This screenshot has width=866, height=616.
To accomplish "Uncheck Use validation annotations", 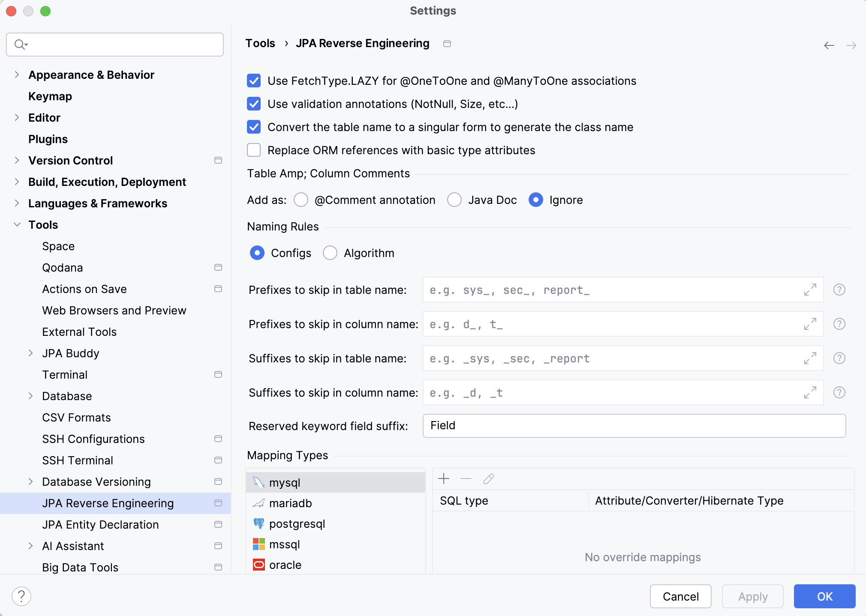I will pos(253,104).
